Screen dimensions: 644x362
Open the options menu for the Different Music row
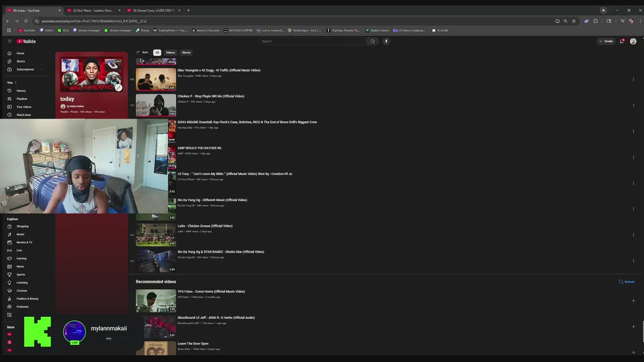coord(633,209)
